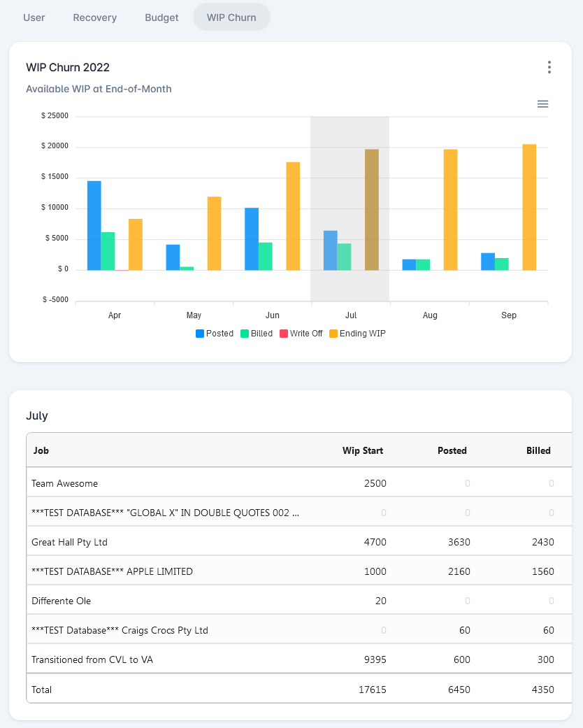Open the chart hamburger export menu

(x=542, y=104)
